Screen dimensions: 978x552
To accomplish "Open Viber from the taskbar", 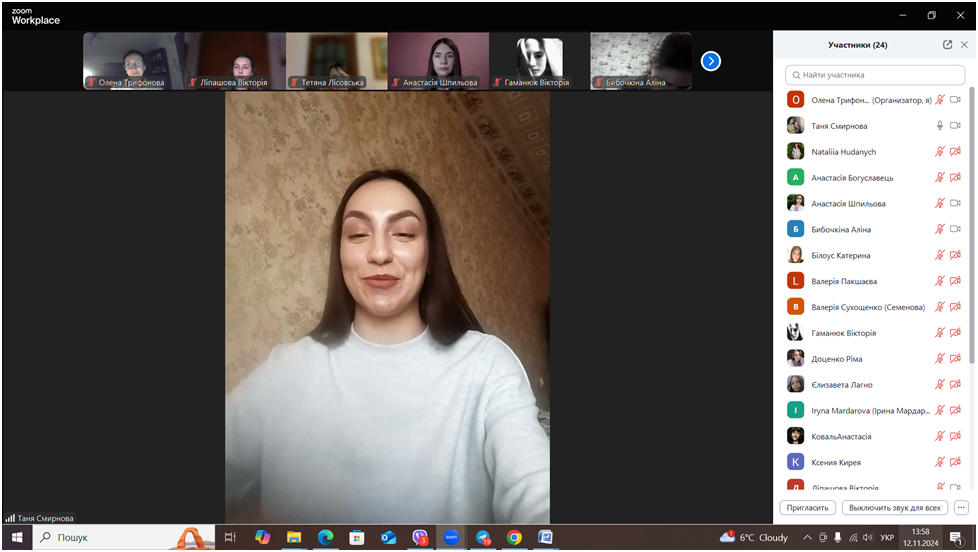I will 420,538.
